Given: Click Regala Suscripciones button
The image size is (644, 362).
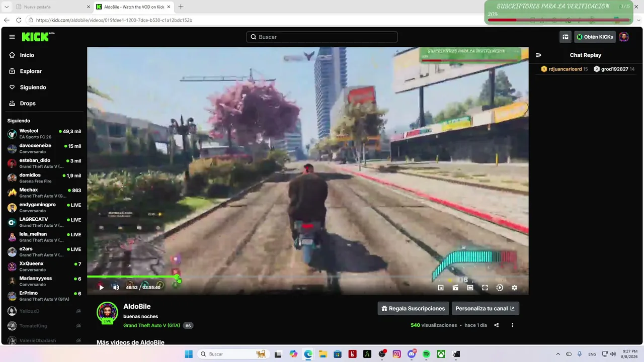Looking at the screenshot, I should [x=413, y=309].
